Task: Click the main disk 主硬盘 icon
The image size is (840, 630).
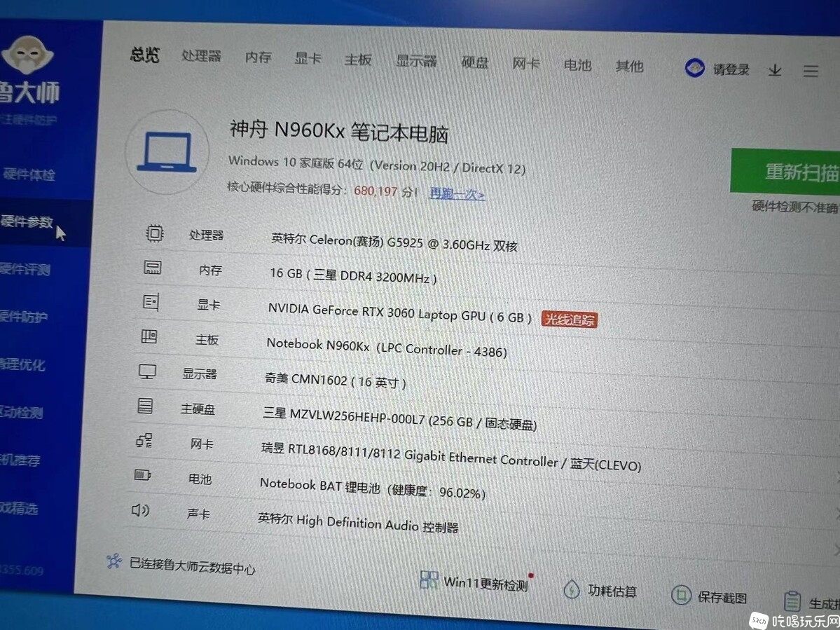Action: coord(145,406)
